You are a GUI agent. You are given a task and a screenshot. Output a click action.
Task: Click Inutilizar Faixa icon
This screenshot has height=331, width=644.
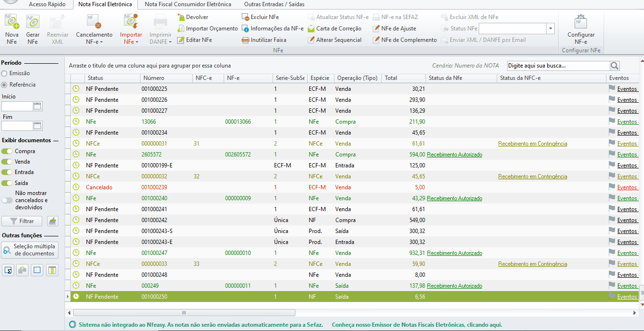(x=246, y=40)
